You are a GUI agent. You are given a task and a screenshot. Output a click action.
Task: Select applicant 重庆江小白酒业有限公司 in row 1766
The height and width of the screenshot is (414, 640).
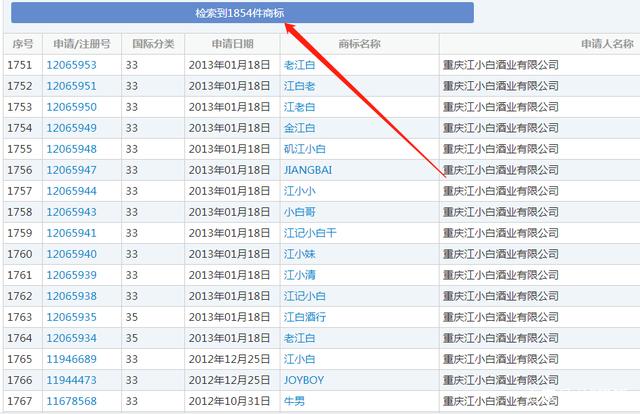501,381
